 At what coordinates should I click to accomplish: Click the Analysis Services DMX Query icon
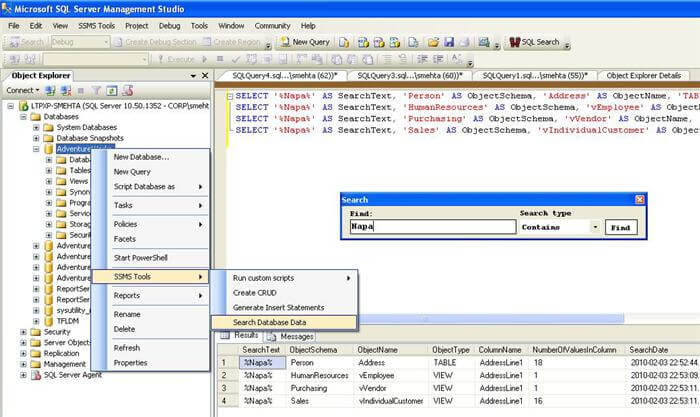tap(379, 42)
